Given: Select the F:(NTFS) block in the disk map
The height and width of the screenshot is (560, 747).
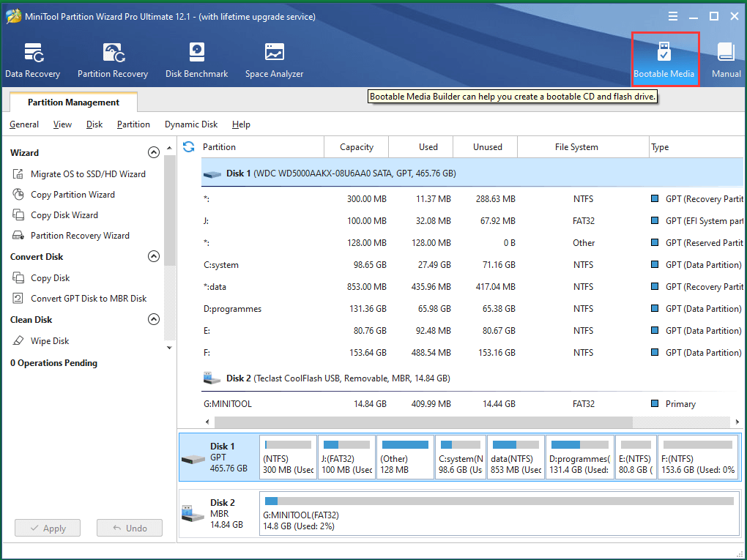Looking at the screenshot, I should click(698, 458).
